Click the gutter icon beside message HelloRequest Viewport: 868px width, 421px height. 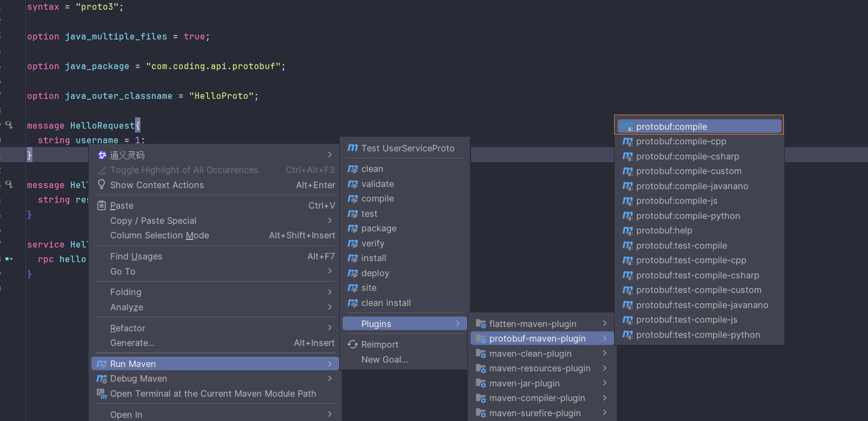tap(9, 125)
